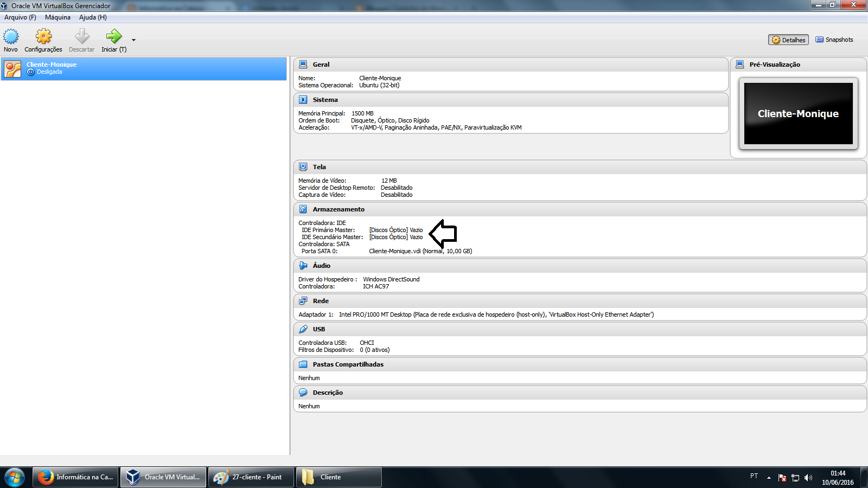
Task: Click '1500 MB' memory value
Action: [x=362, y=113]
